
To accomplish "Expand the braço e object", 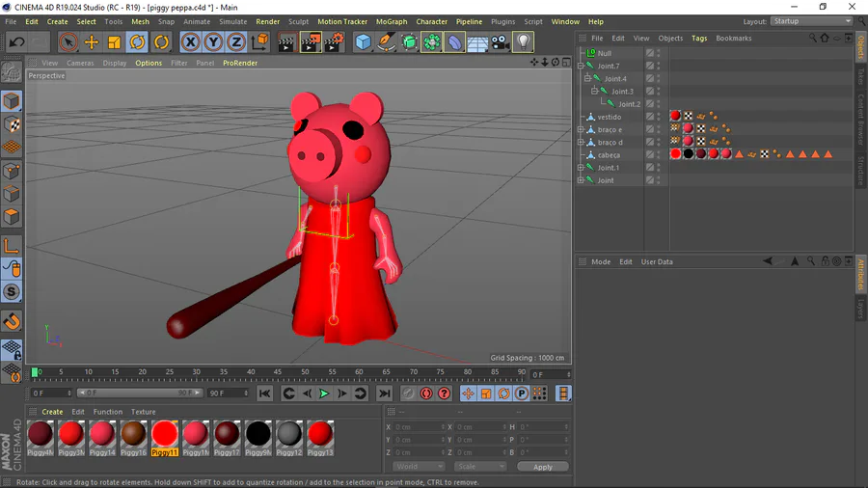I will pos(581,129).
